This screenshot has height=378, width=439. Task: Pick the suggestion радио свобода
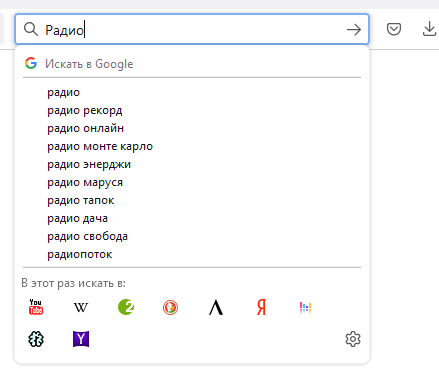tap(192, 236)
